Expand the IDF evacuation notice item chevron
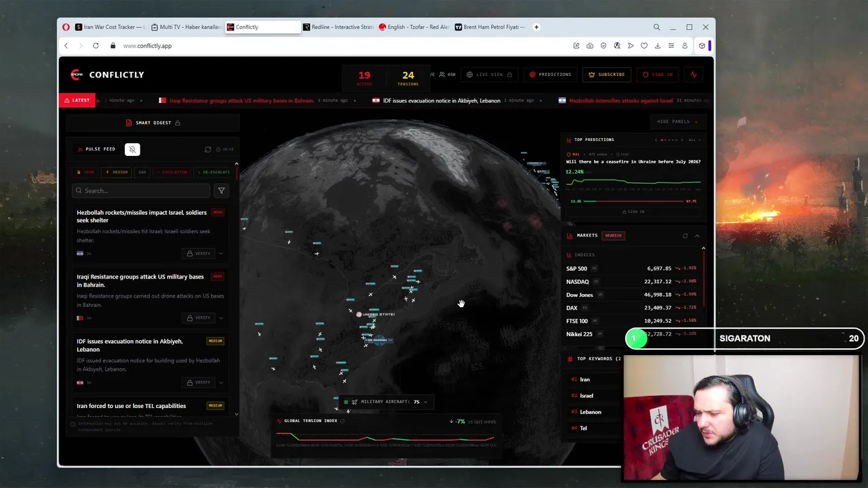This screenshot has height=488, width=868. click(x=220, y=382)
